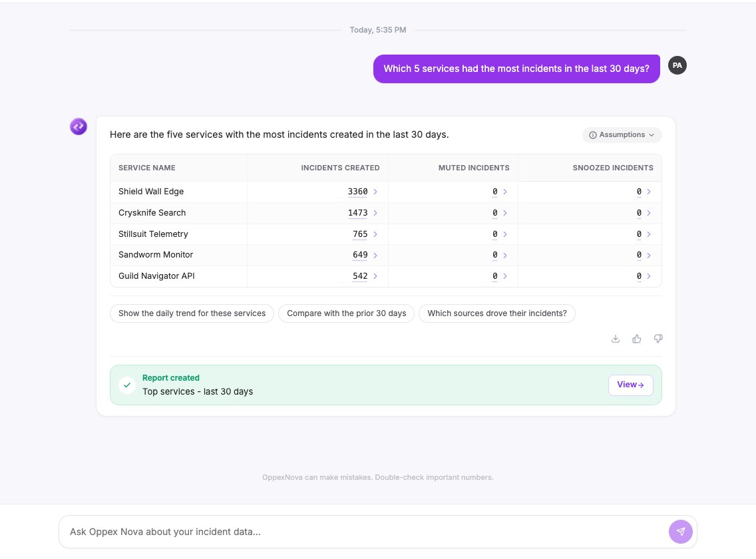The image size is (756, 559).
Task: Click the 765 incidents value for Stillsuit Telemetry
Action: (360, 234)
